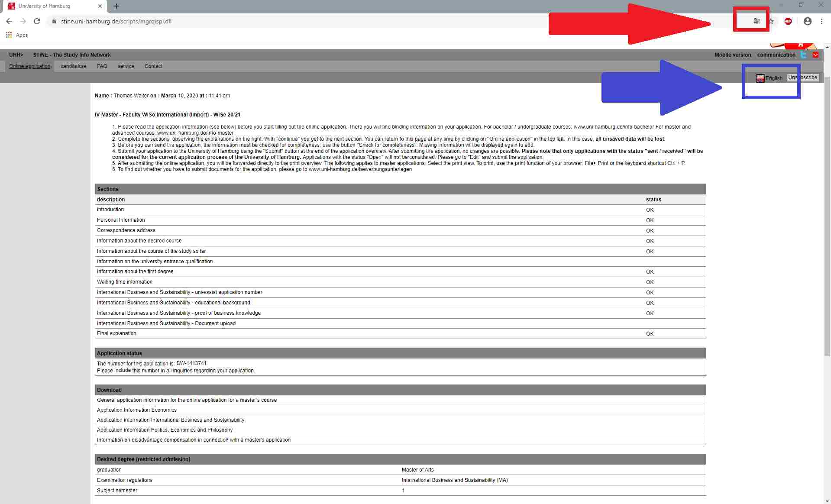Image resolution: width=831 pixels, height=504 pixels.
Task: Open the Online application menu item
Action: click(x=29, y=66)
